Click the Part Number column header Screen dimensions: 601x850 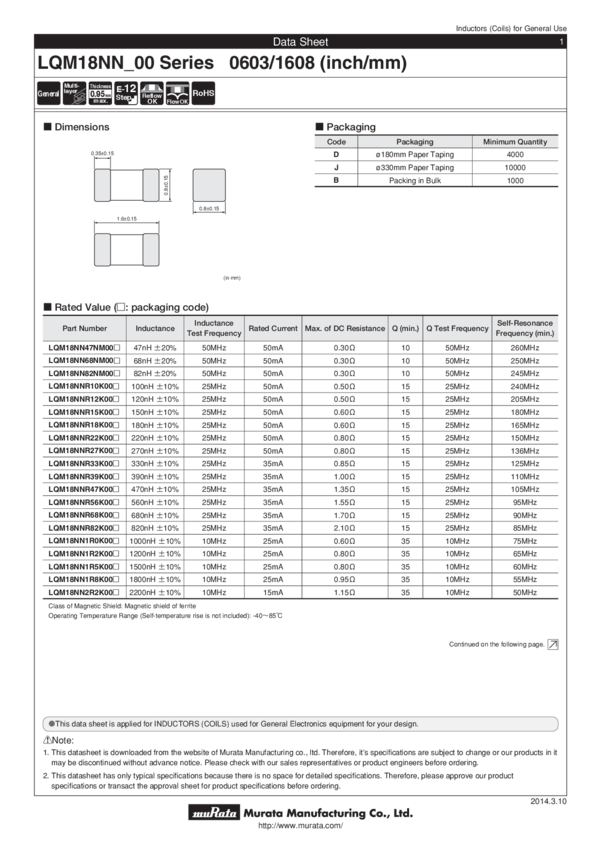(x=85, y=329)
